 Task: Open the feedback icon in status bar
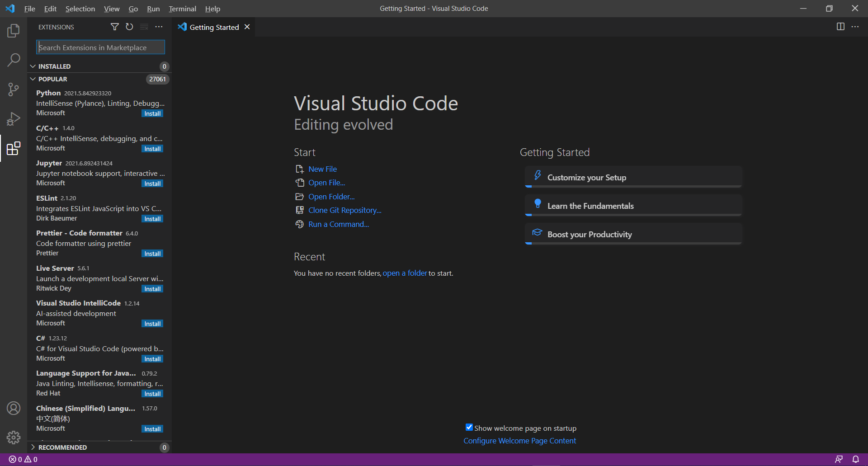(839, 459)
